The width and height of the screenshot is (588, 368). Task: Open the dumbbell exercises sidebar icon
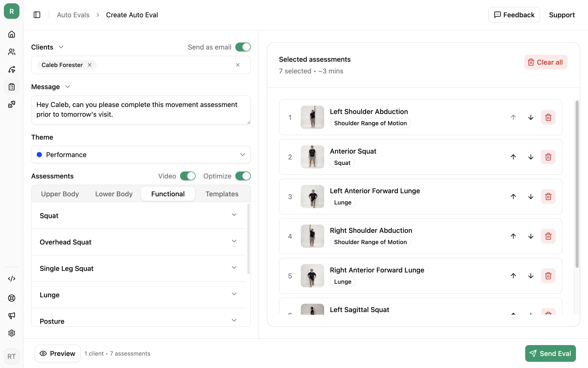(11, 104)
